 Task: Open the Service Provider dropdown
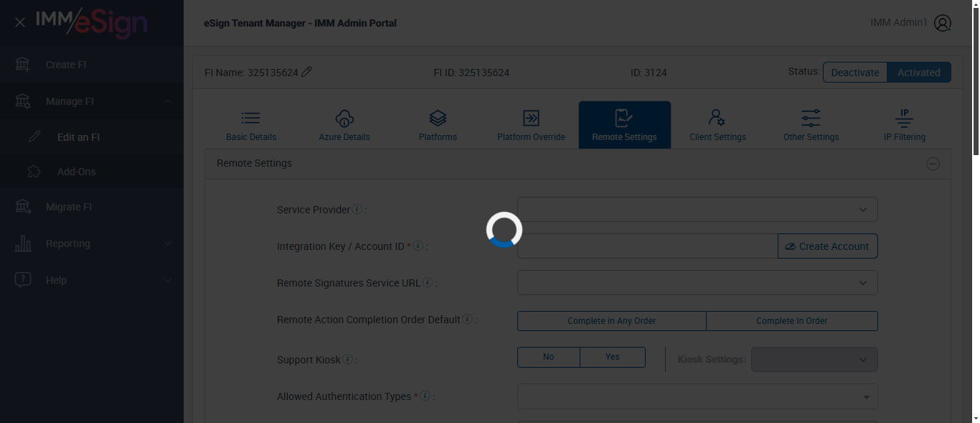(x=697, y=210)
